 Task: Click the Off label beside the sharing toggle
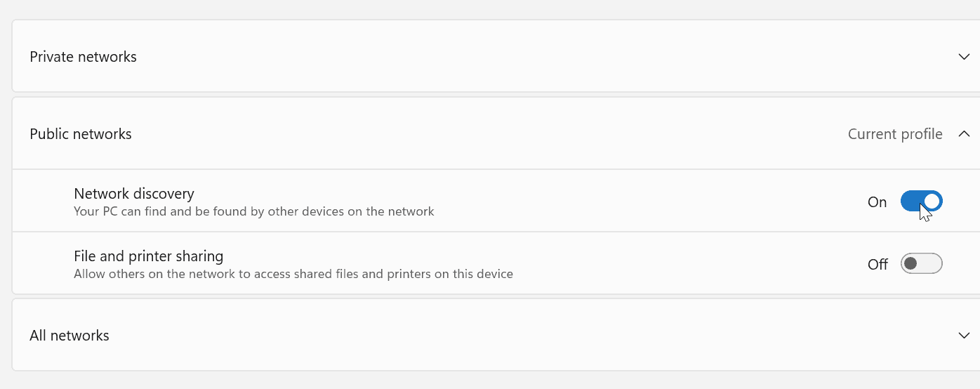click(x=878, y=265)
